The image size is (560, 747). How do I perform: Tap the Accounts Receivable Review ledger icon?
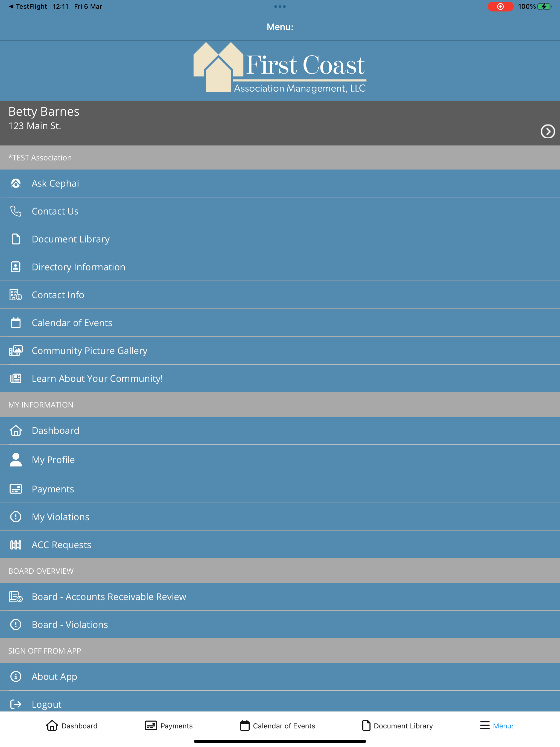coord(16,597)
